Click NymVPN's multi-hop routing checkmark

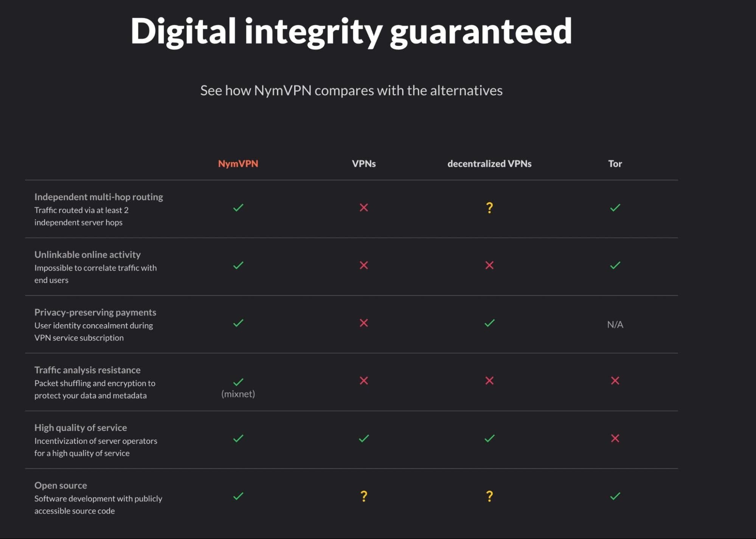click(x=238, y=208)
